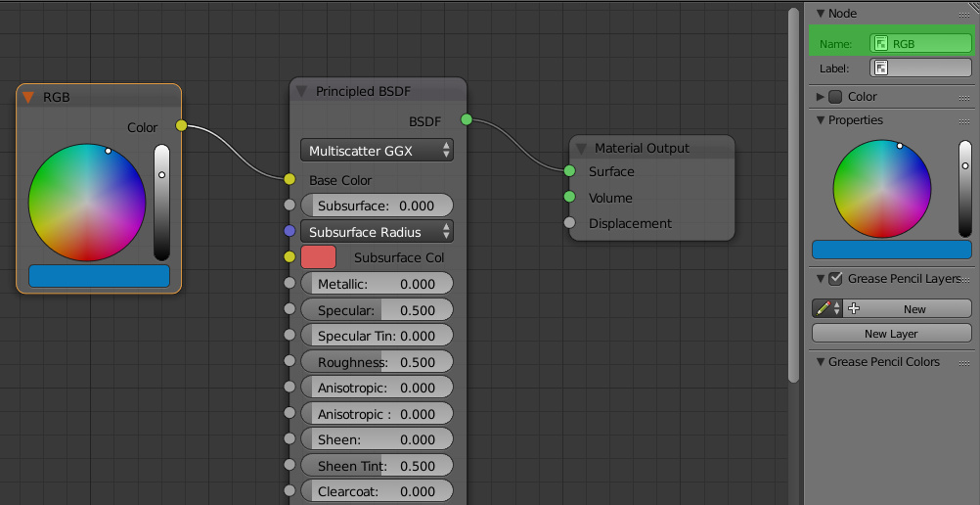Click the New Layer button

pyautogui.click(x=892, y=333)
